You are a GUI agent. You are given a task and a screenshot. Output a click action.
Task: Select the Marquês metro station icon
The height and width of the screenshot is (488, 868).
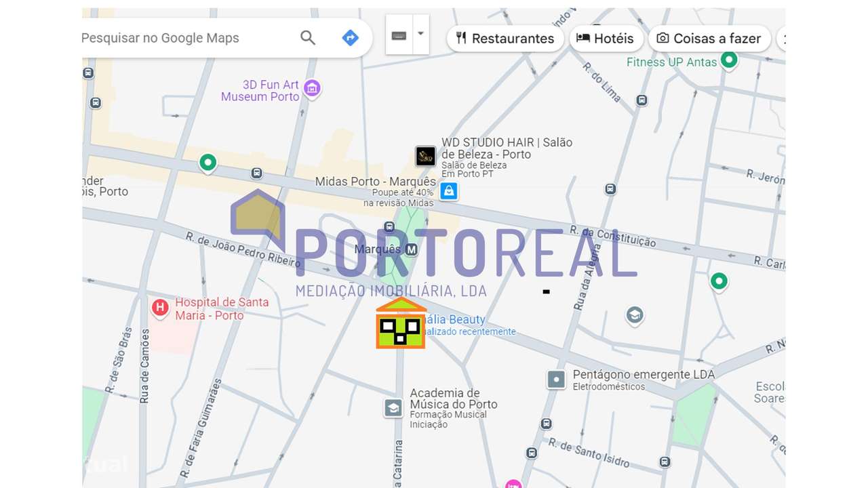(411, 249)
